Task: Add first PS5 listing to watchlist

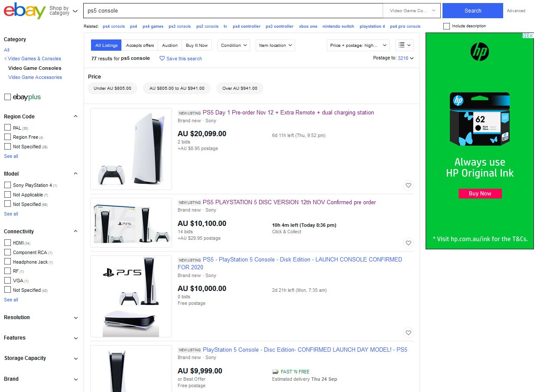Action: click(408, 186)
